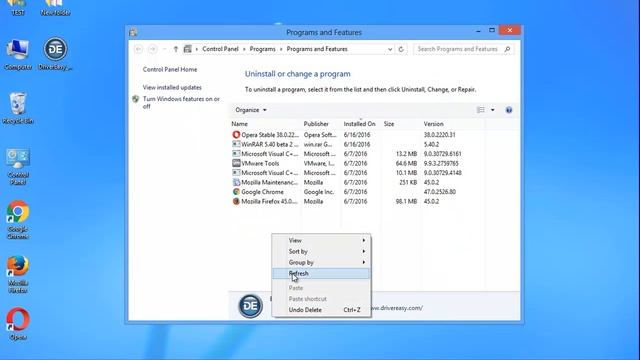Expand the address bar history dropdown
Screen dimensions: 640x360
tap(390, 49)
